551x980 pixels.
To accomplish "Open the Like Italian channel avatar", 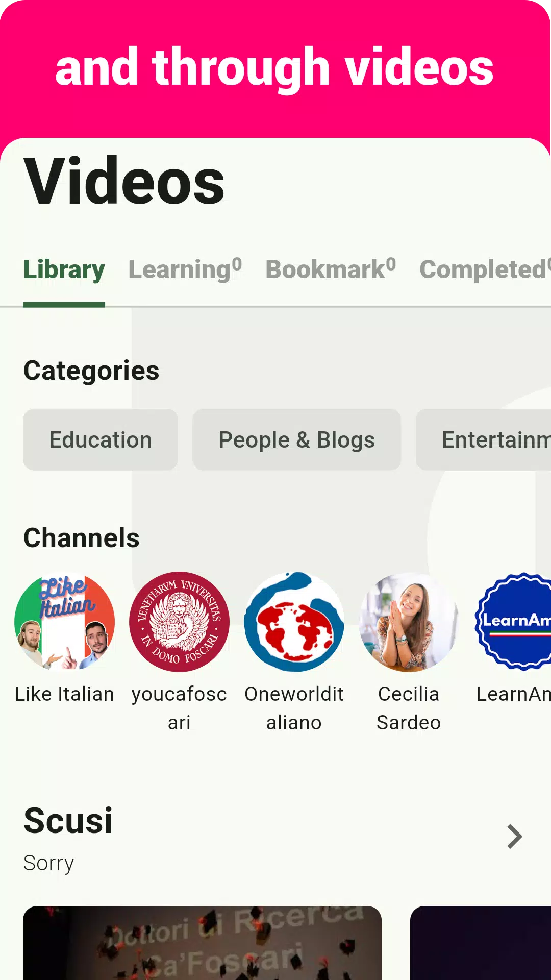I will 64,622.
